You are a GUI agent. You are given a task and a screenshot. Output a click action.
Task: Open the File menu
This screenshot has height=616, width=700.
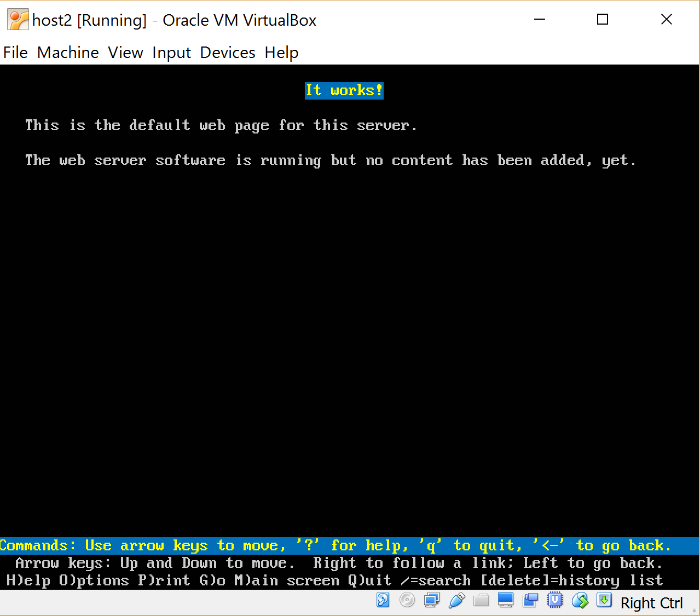click(15, 53)
